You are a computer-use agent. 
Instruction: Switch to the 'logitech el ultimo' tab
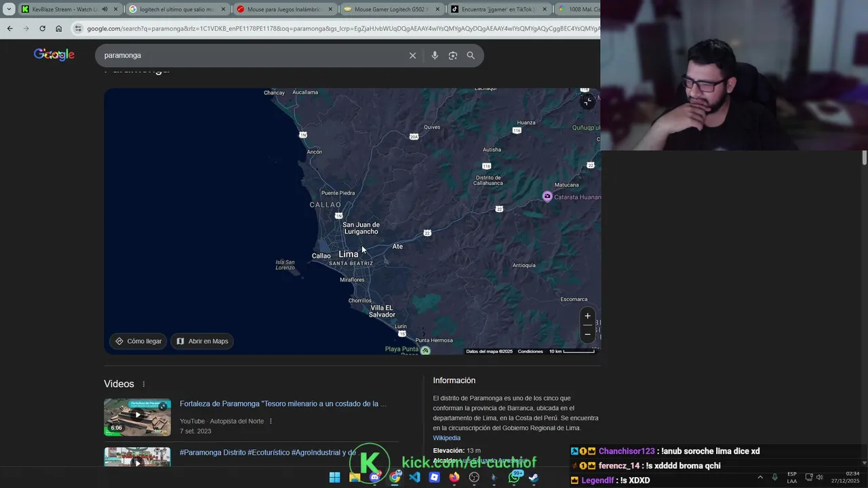[176, 9]
